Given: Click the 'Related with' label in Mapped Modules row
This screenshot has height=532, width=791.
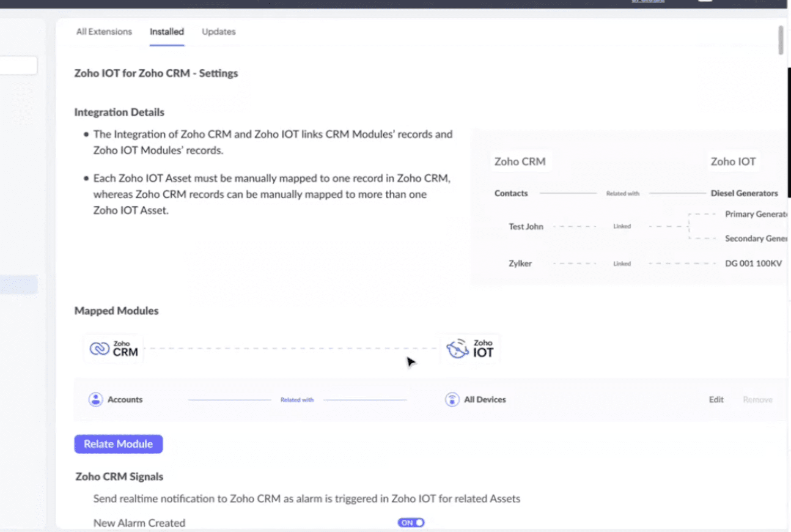Looking at the screenshot, I should coord(297,400).
